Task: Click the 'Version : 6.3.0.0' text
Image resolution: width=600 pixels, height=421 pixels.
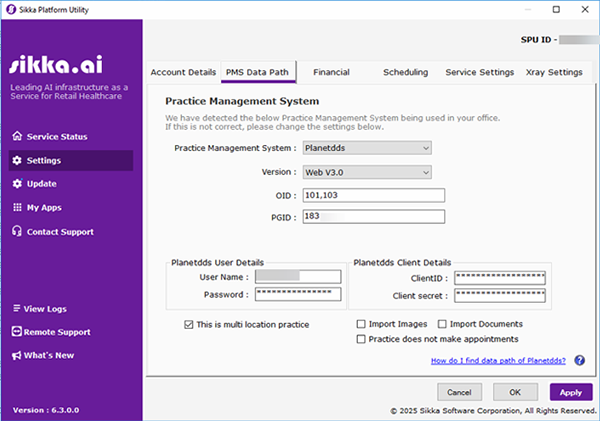Action: (46, 410)
